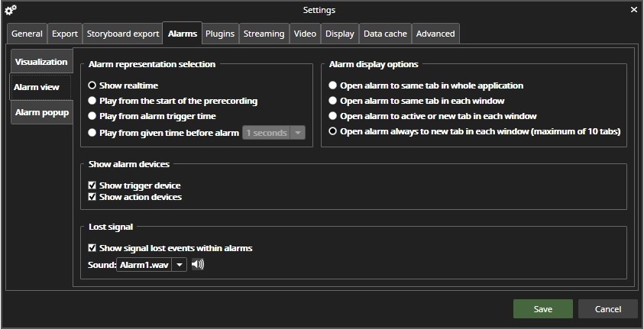Image resolution: width=644 pixels, height=329 pixels.
Task: Click the Save button
Action: click(x=542, y=309)
